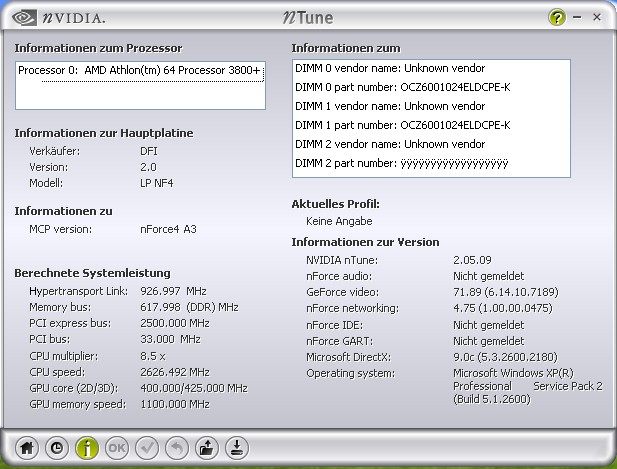617x469 pixels.
Task: Click nForce GART Nicht gemeldet value
Action: (488, 341)
